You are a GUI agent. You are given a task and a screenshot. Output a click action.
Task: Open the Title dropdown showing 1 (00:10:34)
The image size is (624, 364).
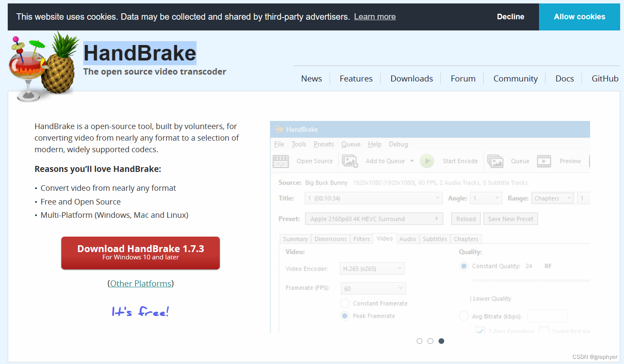tap(373, 198)
